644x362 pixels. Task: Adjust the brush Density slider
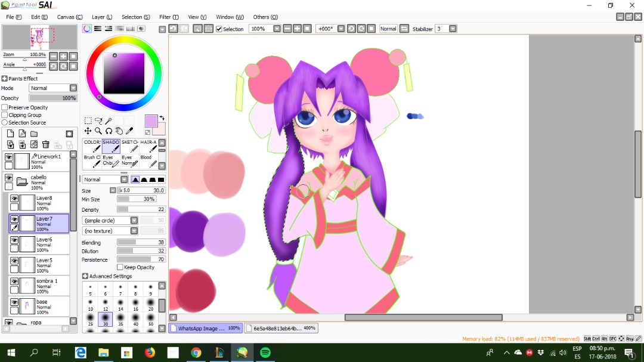(x=141, y=209)
